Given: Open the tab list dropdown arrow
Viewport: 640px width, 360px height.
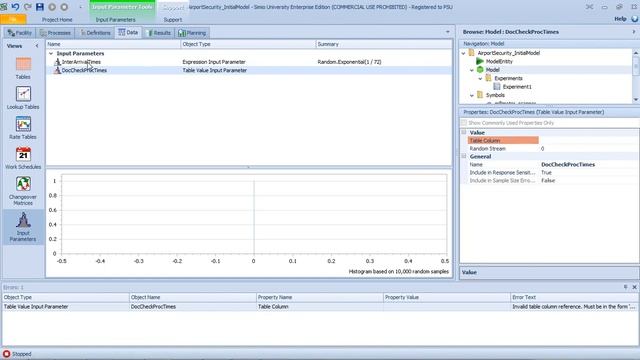Looking at the screenshot, I should pos(447,32).
